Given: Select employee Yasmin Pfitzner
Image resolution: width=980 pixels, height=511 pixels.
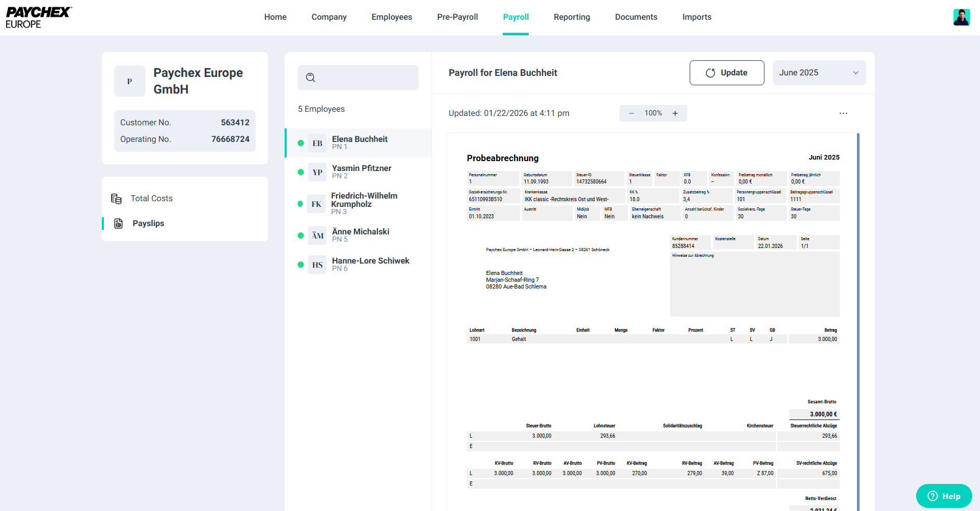Looking at the screenshot, I should [361, 172].
